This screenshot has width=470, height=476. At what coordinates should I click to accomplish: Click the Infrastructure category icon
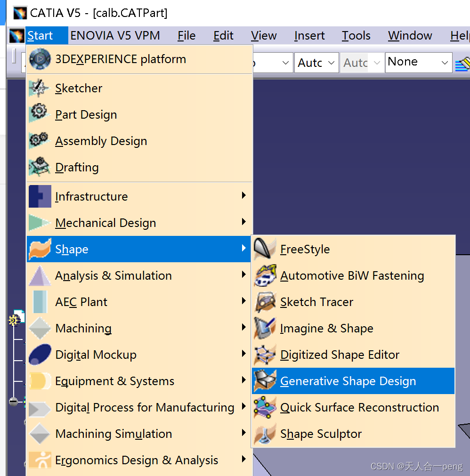40,196
